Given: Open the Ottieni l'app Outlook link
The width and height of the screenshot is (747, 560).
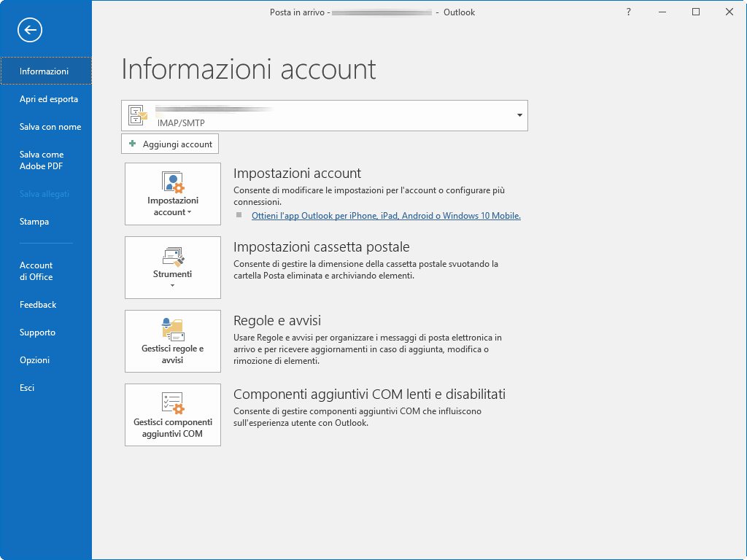Looking at the screenshot, I should click(386, 216).
